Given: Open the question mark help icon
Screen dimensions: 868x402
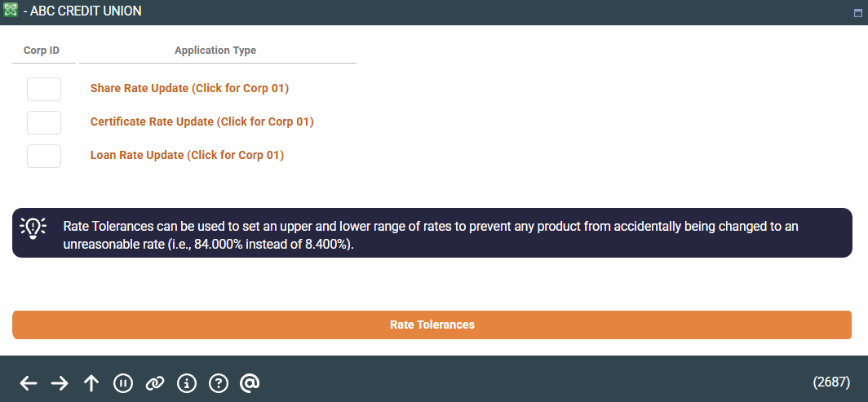Looking at the screenshot, I should pyautogui.click(x=218, y=383).
